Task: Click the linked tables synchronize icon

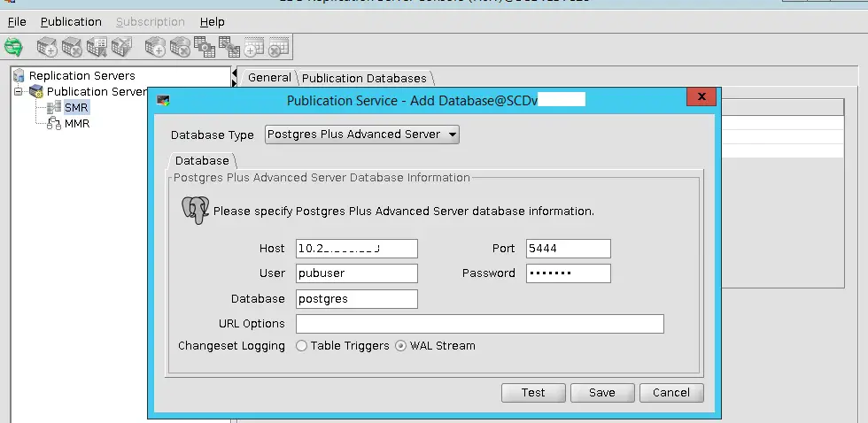Action: [x=229, y=47]
